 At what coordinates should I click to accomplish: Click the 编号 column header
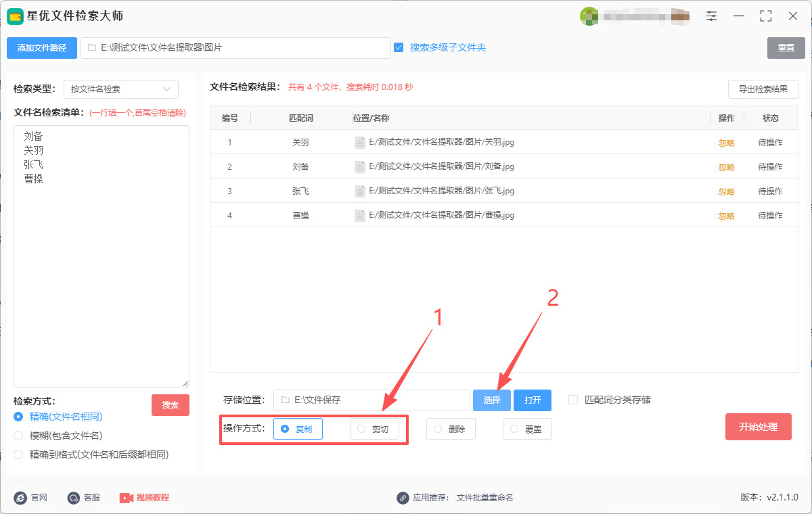(230, 118)
